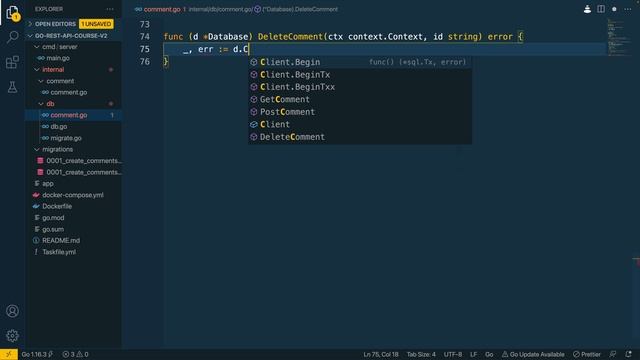This screenshot has height=360, width=640.
Task: Open the Accounts menu icon
Action: [x=12, y=311]
